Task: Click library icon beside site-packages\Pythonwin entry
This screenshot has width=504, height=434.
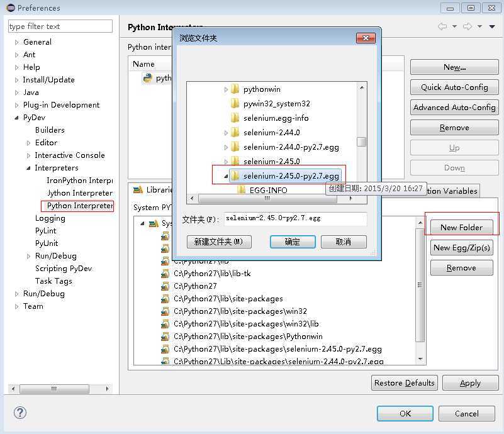Action: point(165,336)
